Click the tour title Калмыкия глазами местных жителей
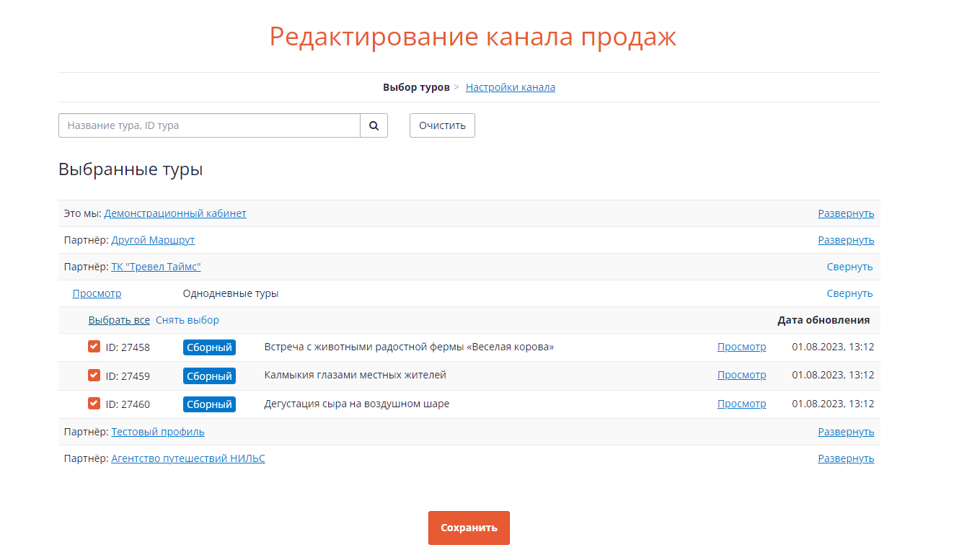The width and height of the screenshot is (980, 555). click(x=356, y=375)
